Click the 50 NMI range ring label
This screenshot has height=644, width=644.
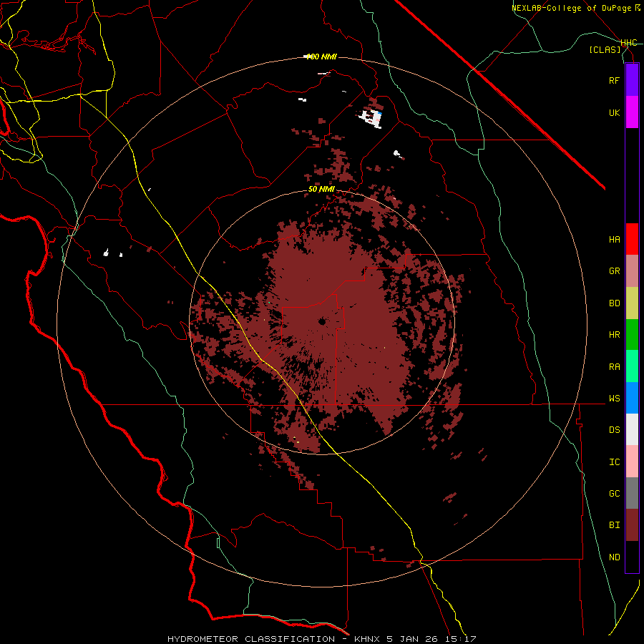click(321, 190)
